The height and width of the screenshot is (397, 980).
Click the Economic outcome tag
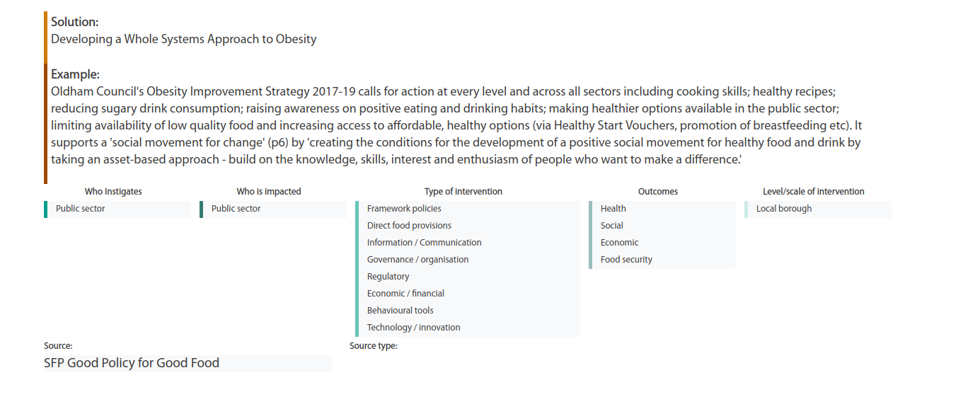[x=662, y=243]
